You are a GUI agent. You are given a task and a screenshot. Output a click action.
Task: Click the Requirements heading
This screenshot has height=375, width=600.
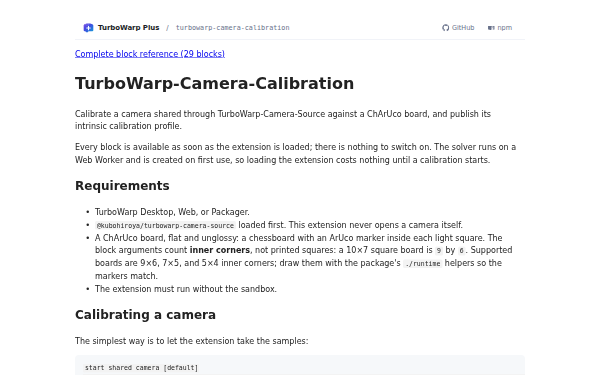point(122,186)
